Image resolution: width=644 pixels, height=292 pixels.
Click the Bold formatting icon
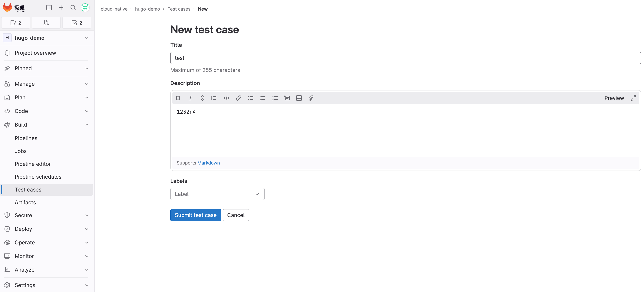[178, 98]
